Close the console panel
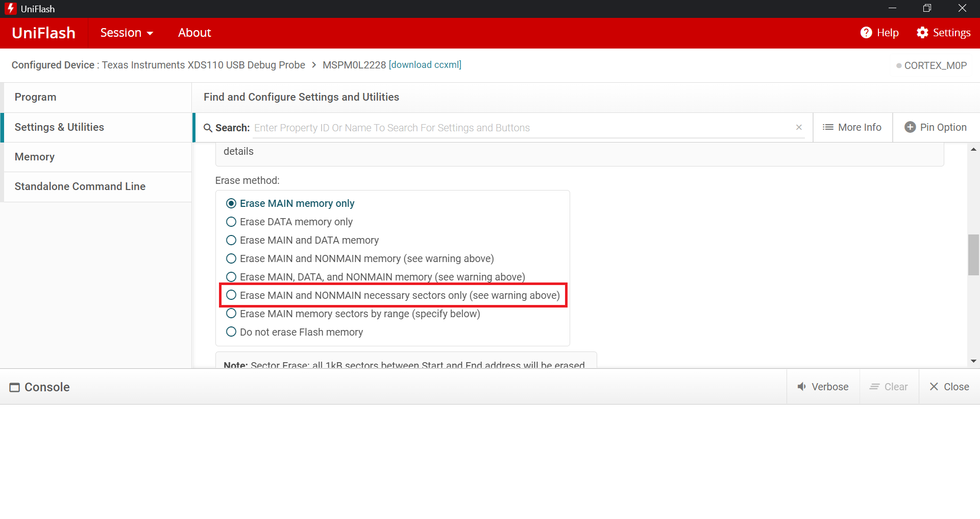980x519 pixels. 949,387
